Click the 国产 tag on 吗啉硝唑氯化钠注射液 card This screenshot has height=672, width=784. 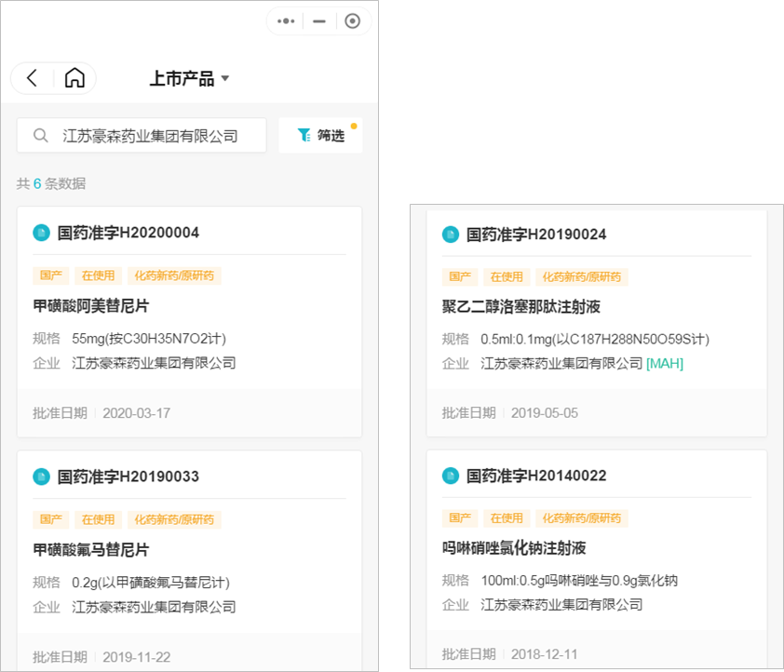(x=460, y=518)
